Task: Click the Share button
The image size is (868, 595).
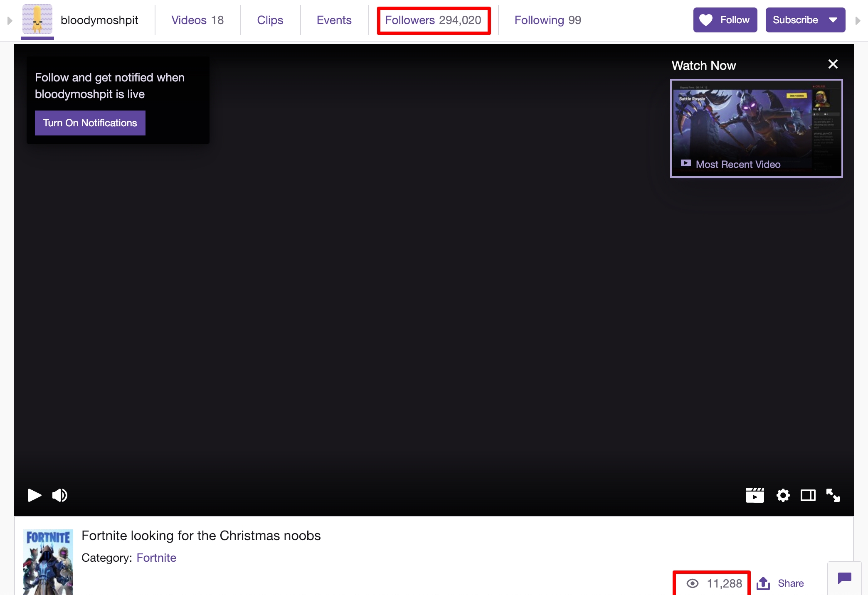Action: click(x=780, y=583)
